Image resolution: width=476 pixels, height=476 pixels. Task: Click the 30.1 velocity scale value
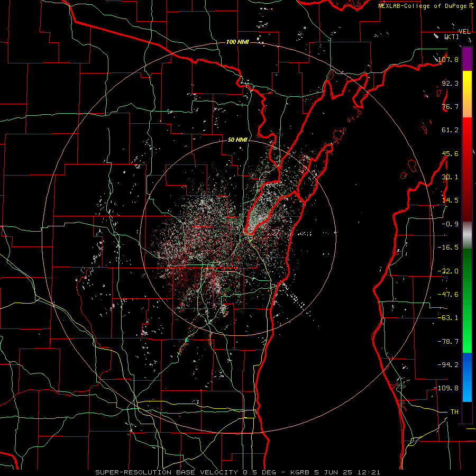pyautogui.click(x=450, y=177)
